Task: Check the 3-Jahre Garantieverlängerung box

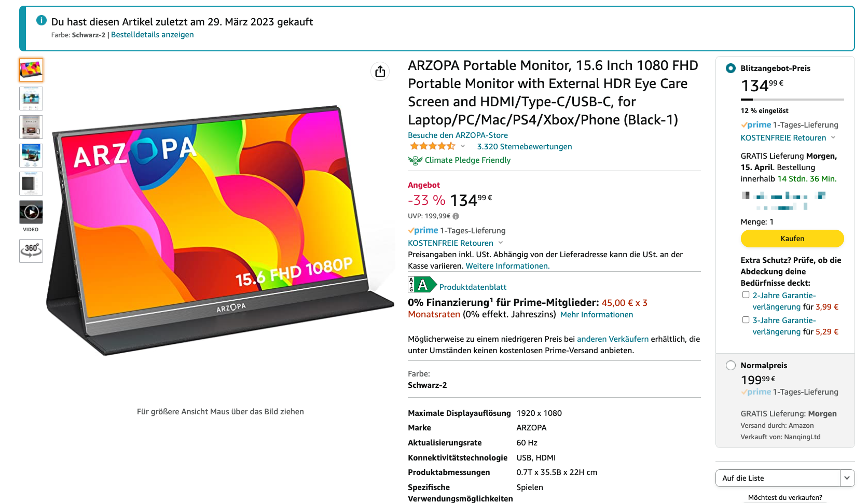Action: click(746, 320)
